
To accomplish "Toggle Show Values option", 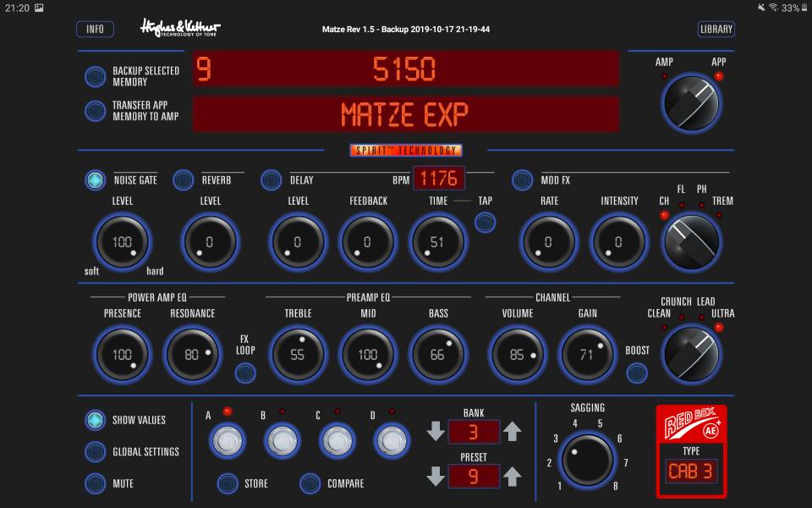I will click(96, 420).
